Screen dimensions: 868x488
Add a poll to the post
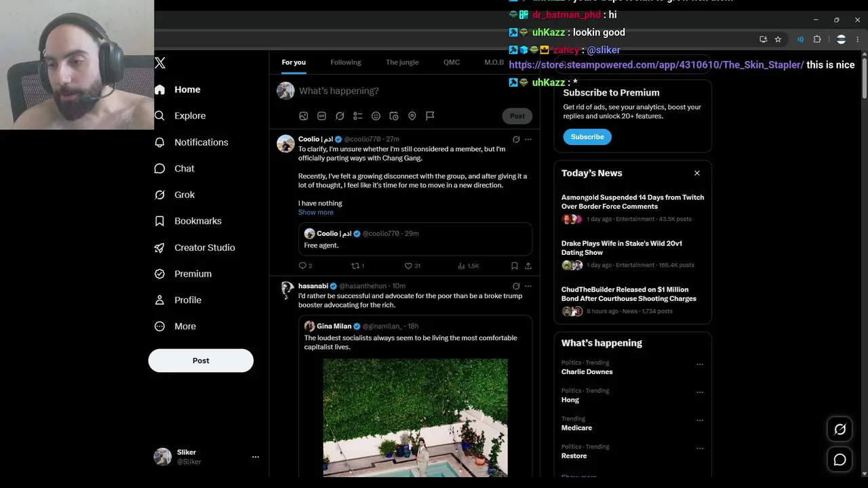(358, 116)
